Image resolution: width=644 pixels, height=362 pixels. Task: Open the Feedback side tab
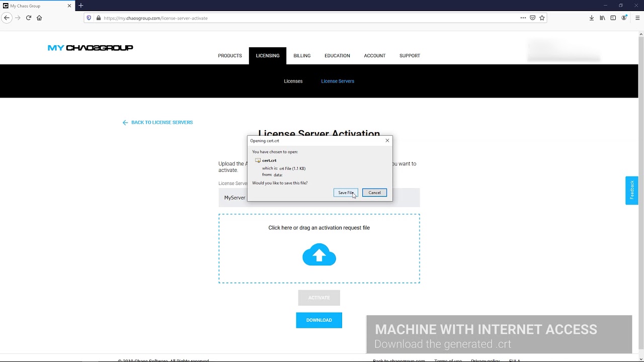click(632, 190)
